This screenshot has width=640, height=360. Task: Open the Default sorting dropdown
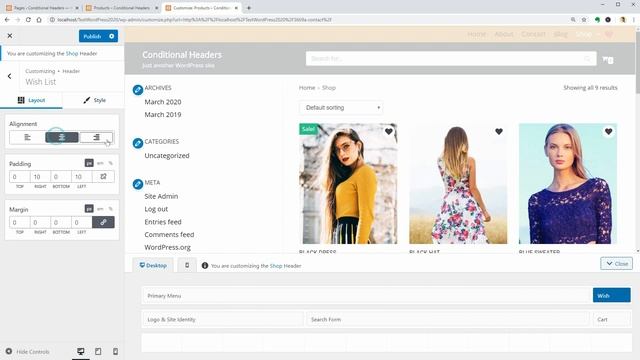click(x=341, y=108)
